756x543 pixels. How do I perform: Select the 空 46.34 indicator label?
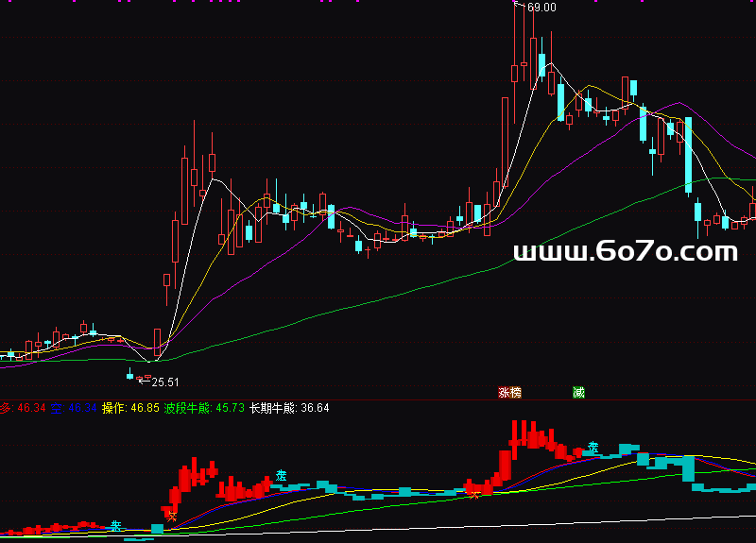tap(76, 408)
